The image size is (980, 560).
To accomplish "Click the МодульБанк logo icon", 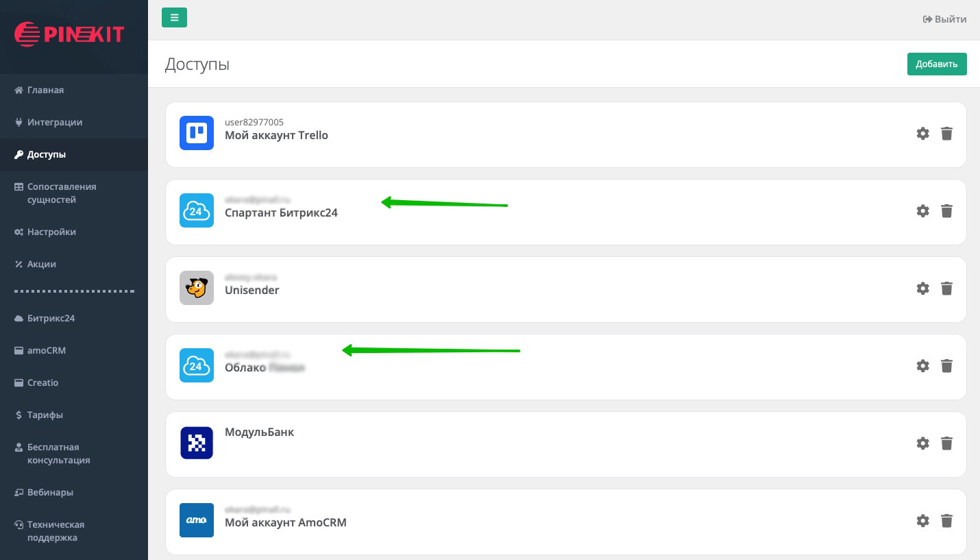I will pos(197,443).
